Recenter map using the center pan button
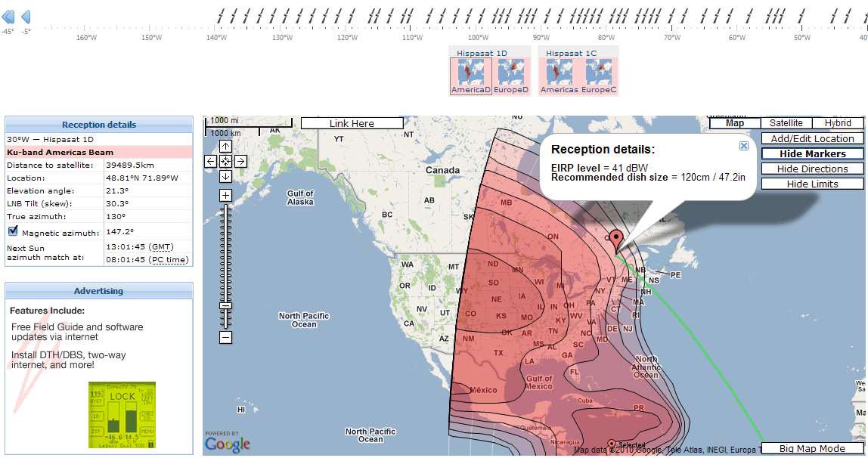 click(x=225, y=161)
